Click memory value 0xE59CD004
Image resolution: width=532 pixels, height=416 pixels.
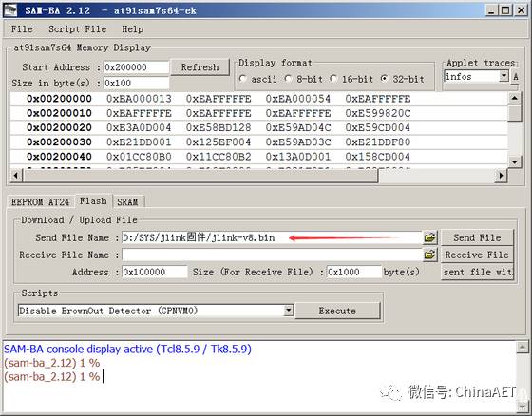tap(378, 127)
